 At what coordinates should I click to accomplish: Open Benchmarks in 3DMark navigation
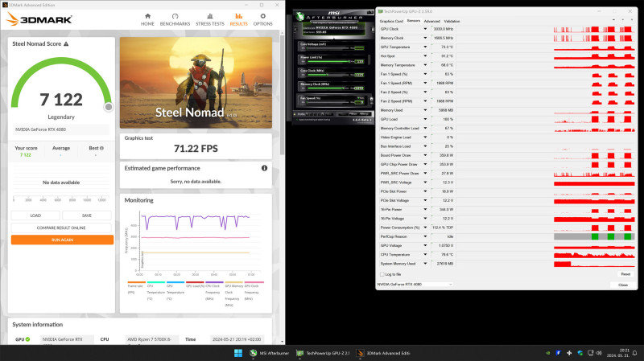[x=175, y=19]
